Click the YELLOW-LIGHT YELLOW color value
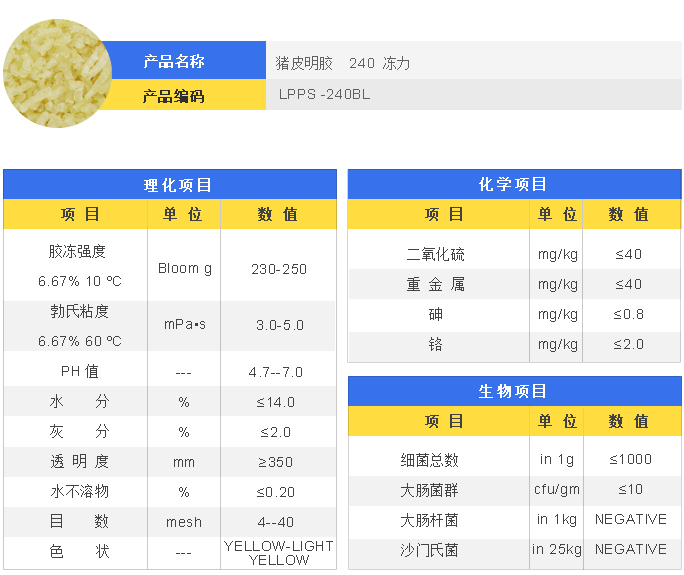The image size is (684, 575). [x=279, y=553]
